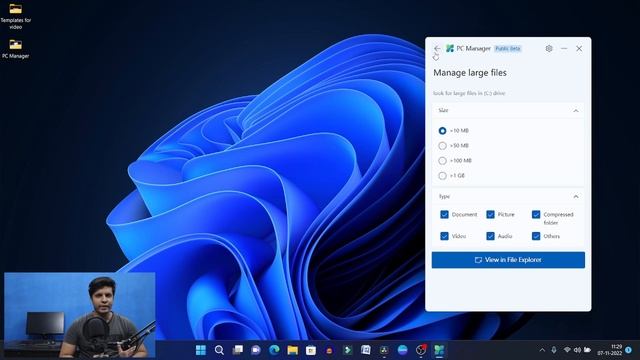Click PC Manager icon on taskbar

[x=439, y=350]
